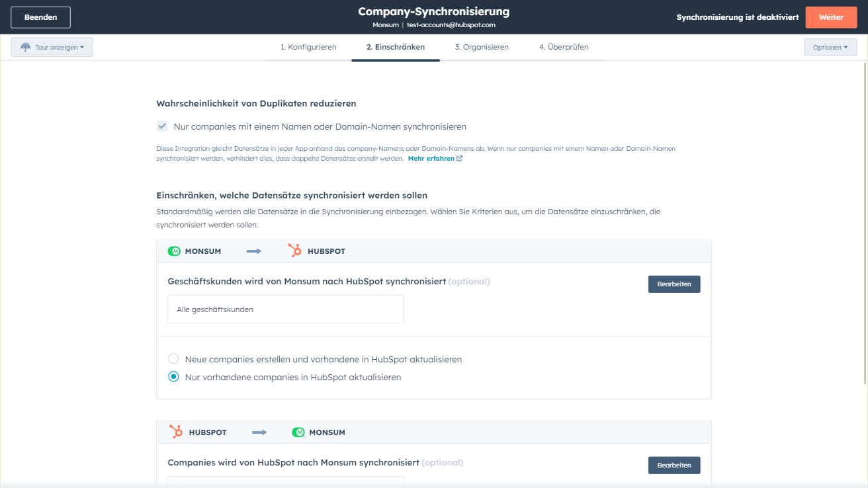Go to the 1. Konfigurieren step tab
The width and height of the screenshot is (868, 488).
[308, 47]
